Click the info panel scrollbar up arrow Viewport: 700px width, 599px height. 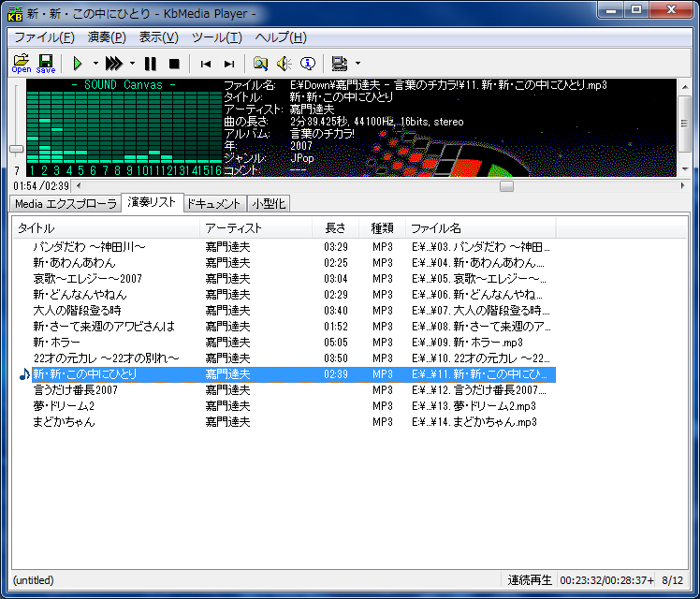[685, 87]
